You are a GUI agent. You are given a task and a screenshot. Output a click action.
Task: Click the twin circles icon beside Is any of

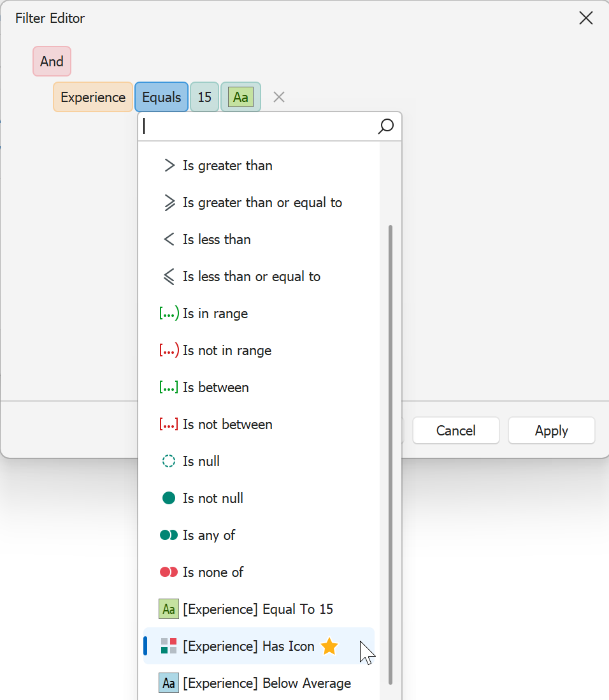pyautogui.click(x=168, y=535)
